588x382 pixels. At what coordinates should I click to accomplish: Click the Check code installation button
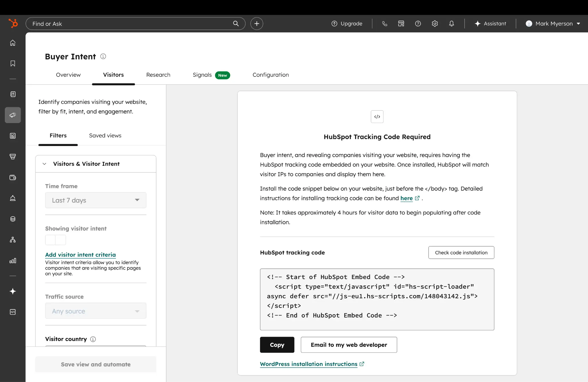pyautogui.click(x=461, y=252)
